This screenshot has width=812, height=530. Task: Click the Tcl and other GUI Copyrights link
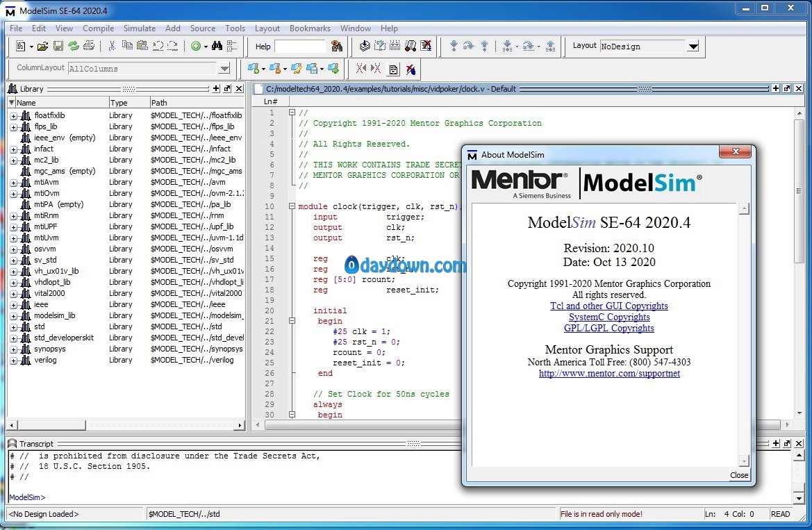click(x=609, y=306)
